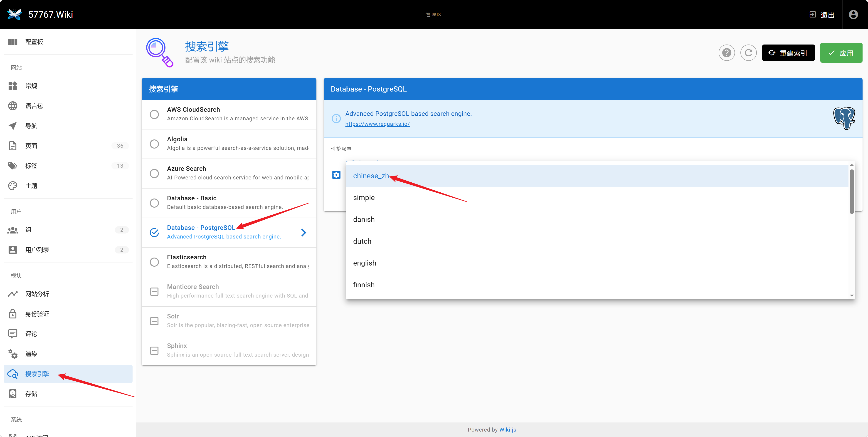Click the dropdown list scroll down arrow

point(851,295)
